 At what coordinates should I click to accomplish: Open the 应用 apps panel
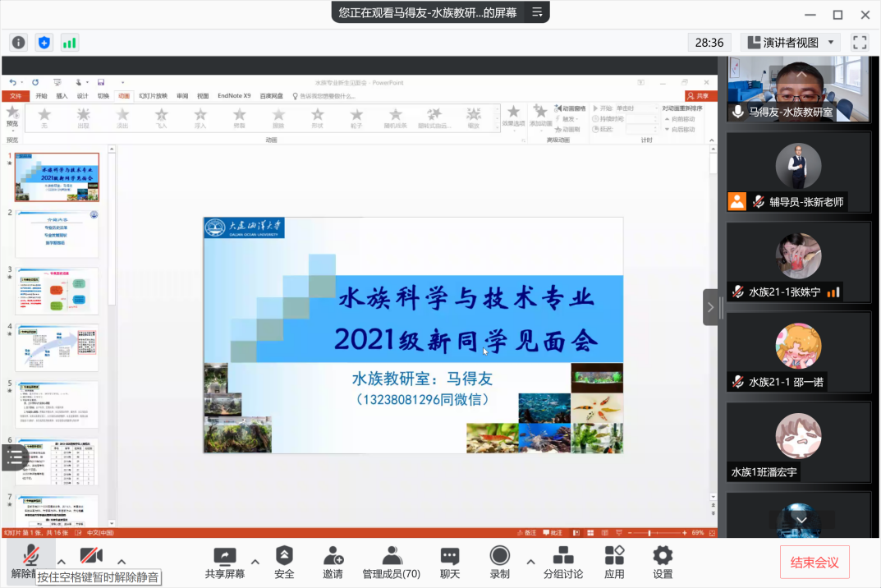(x=614, y=562)
